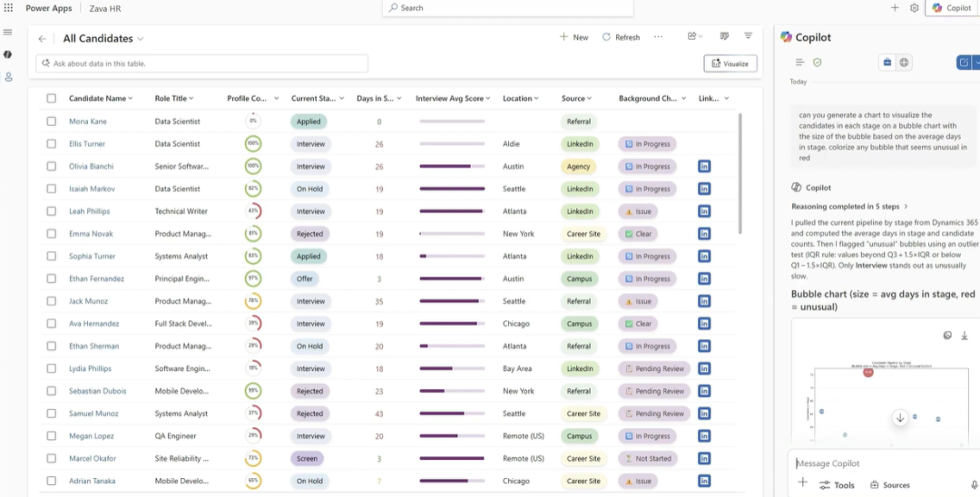Tick the checkbox for Sophia Turner

point(51,257)
